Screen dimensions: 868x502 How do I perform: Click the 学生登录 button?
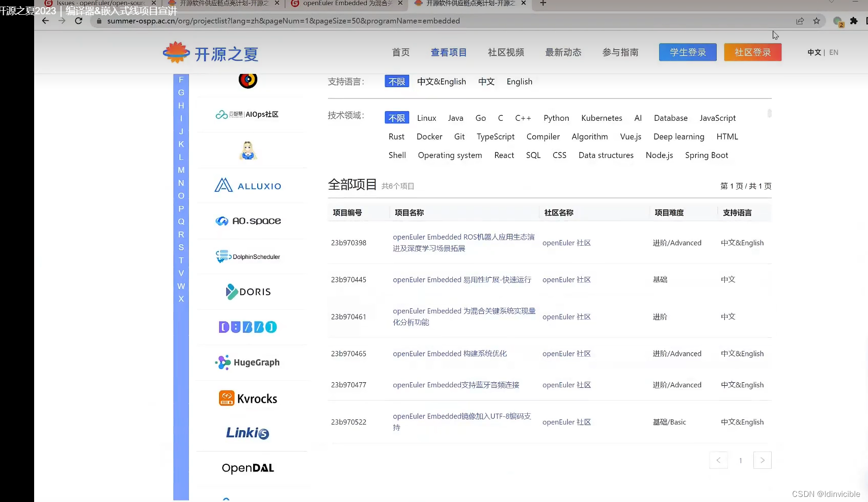(688, 52)
